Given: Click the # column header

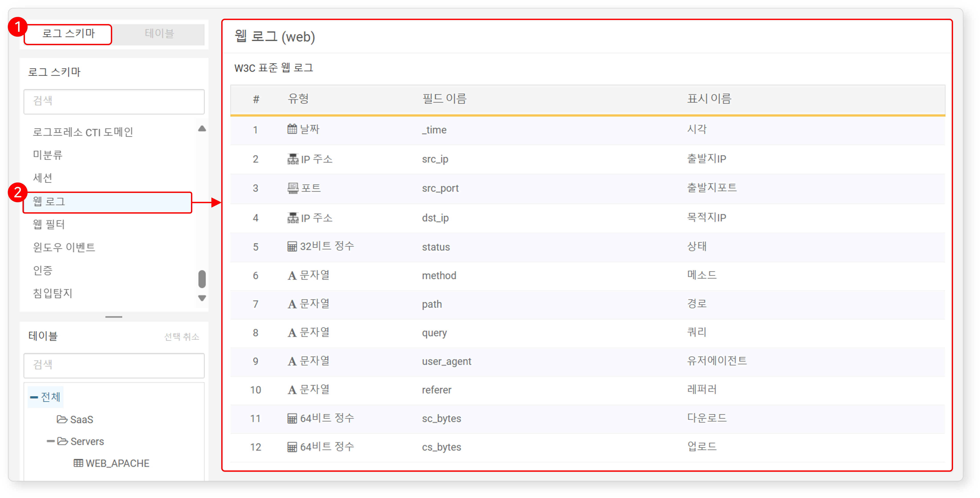Looking at the screenshot, I should coord(256,99).
